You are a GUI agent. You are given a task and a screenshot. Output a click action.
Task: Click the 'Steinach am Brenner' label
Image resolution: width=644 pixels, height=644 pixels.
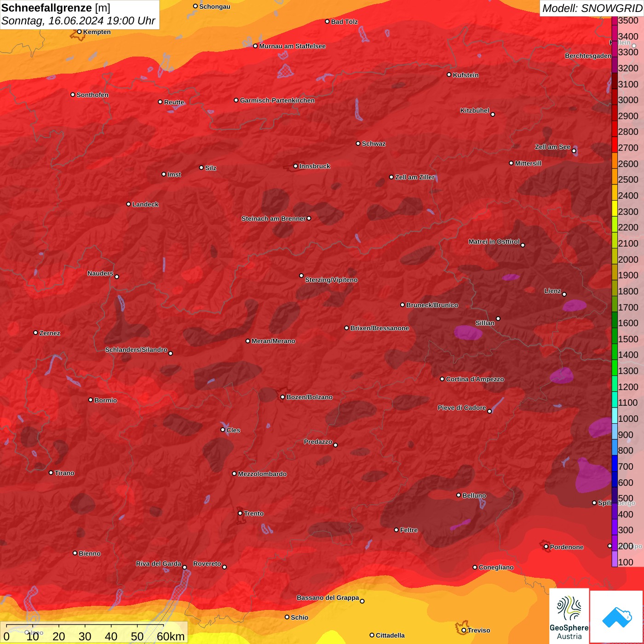tap(274, 218)
